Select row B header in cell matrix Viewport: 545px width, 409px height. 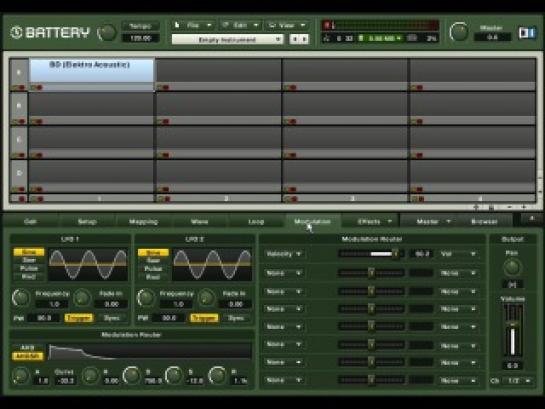pyautogui.click(x=19, y=105)
